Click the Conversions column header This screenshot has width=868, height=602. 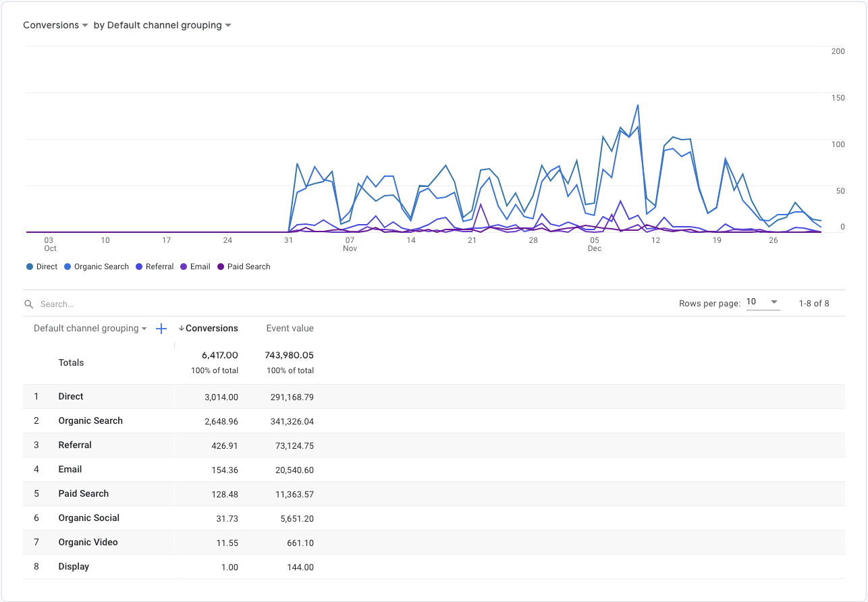(211, 328)
